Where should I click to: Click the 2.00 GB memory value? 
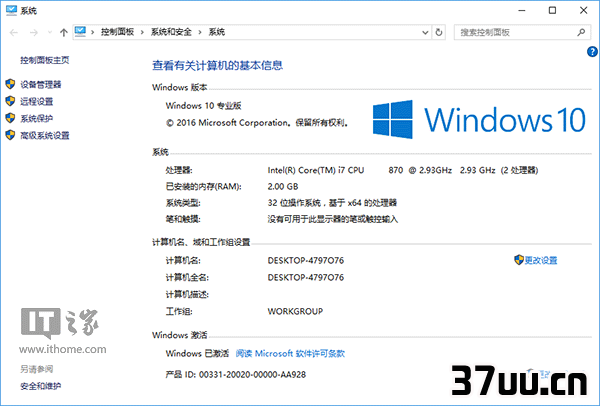(x=283, y=186)
